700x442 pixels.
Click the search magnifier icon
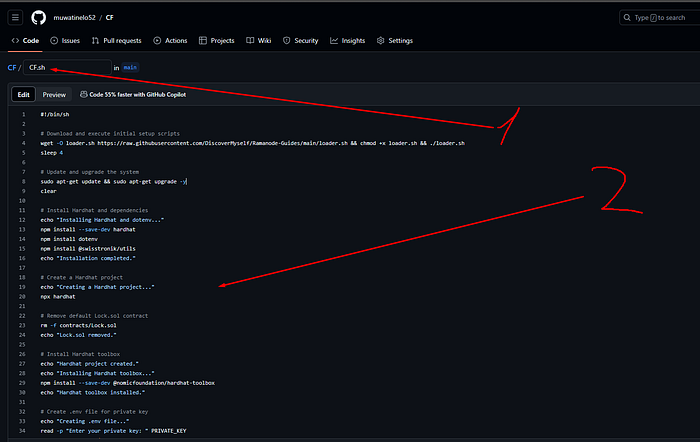tap(627, 17)
